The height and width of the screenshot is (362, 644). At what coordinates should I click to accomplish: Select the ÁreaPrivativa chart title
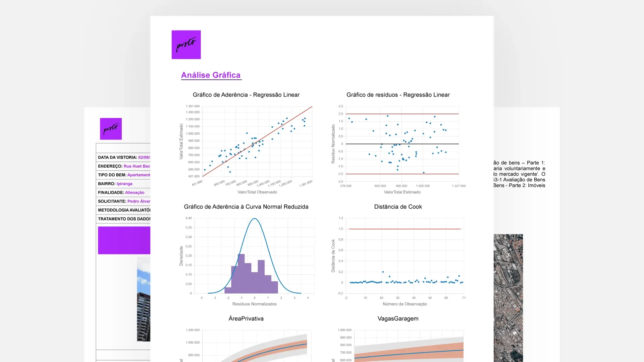[246, 319]
